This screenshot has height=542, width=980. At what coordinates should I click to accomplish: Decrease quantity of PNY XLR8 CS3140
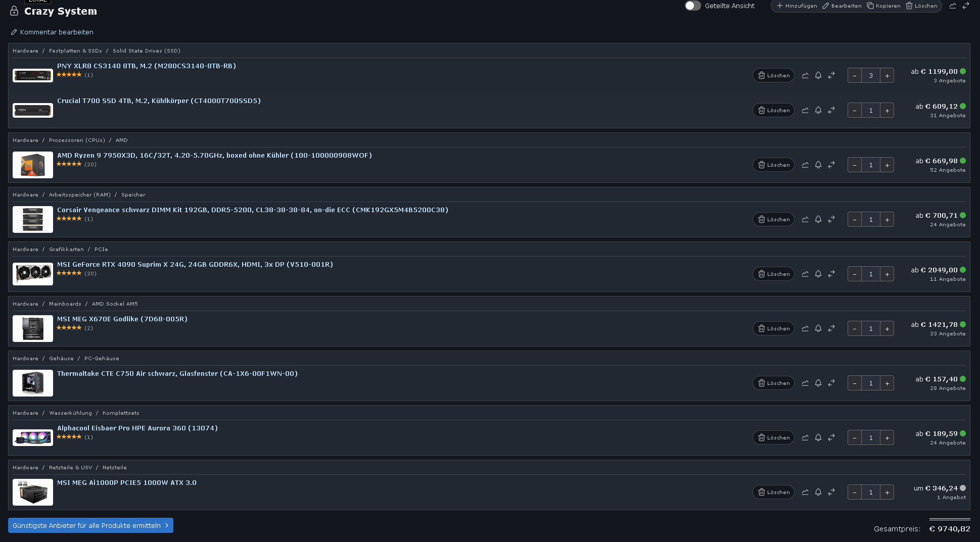(855, 76)
